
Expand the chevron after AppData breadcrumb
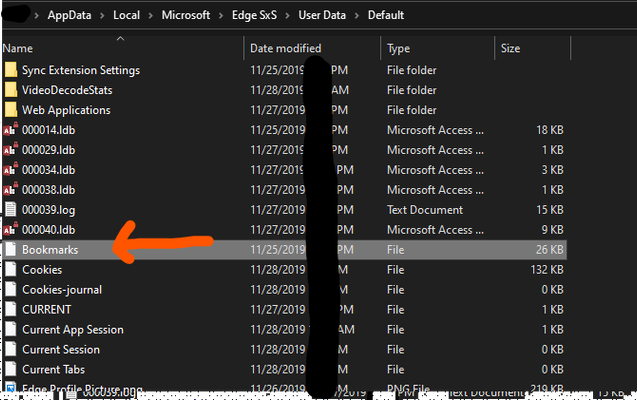pyautogui.click(x=102, y=16)
